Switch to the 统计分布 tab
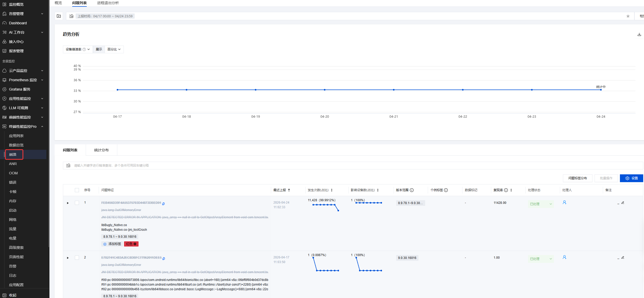This screenshot has width=644, height=298. 102,150
